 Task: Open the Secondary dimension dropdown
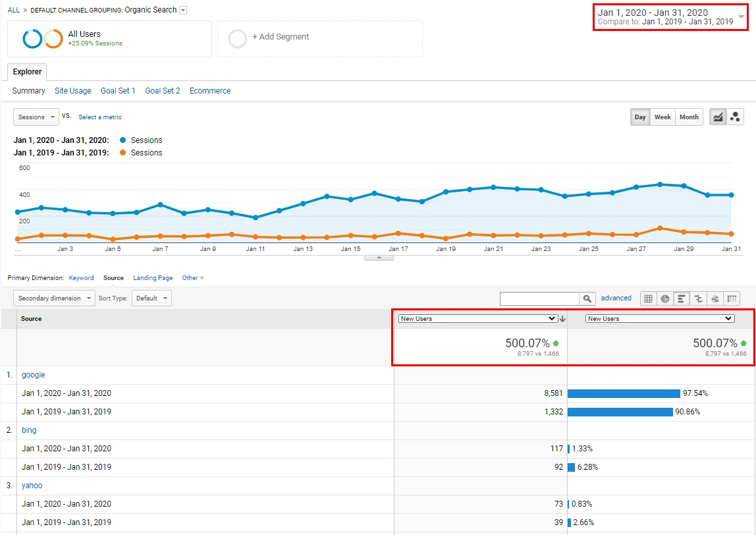[53, 298]
